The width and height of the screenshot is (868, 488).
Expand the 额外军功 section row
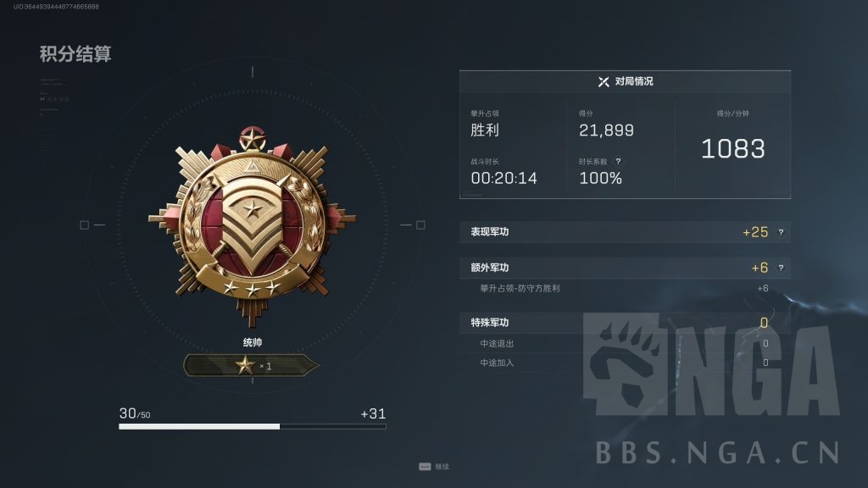[x=625, y=268]
